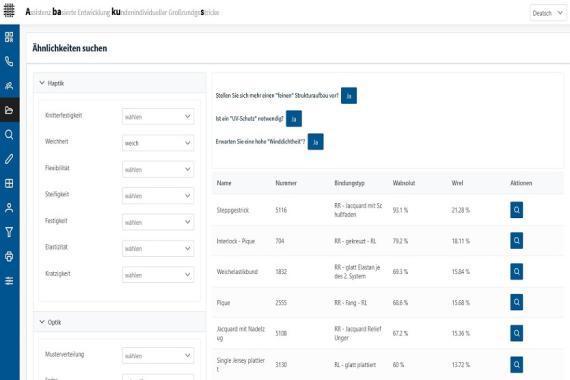Image resolution: width=570 pixels, height=380 pixels.
Task: Answer Ja to the Winddichtheit question
Action: pos(316,142)
